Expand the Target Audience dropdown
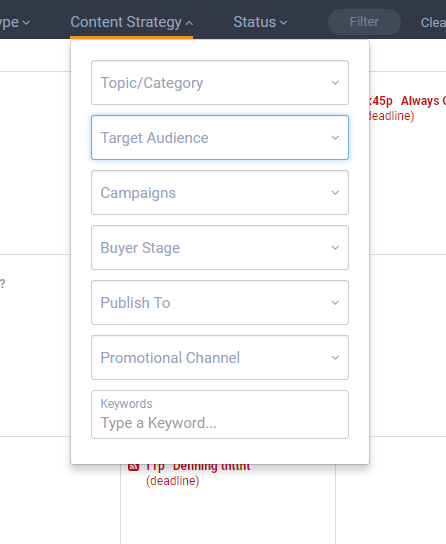 pyautogui.click(x=220, y=137)
